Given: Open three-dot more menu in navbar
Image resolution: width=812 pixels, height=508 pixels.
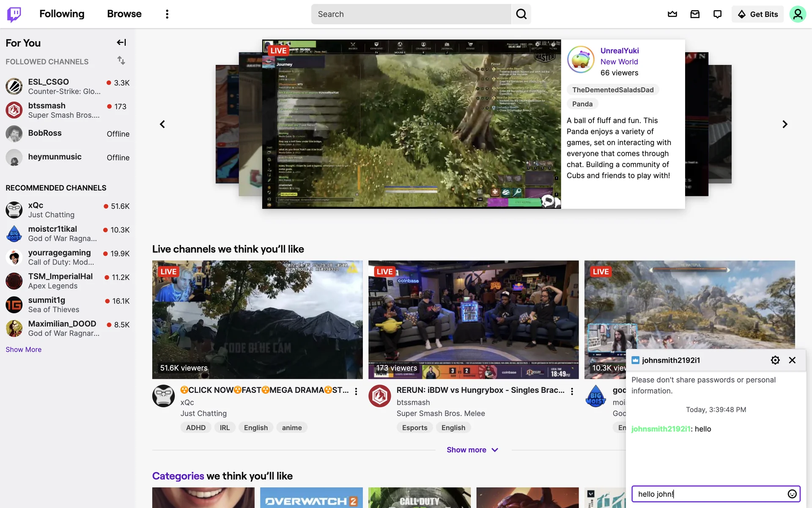Looking at the screenshot, I should click(167, 14).
